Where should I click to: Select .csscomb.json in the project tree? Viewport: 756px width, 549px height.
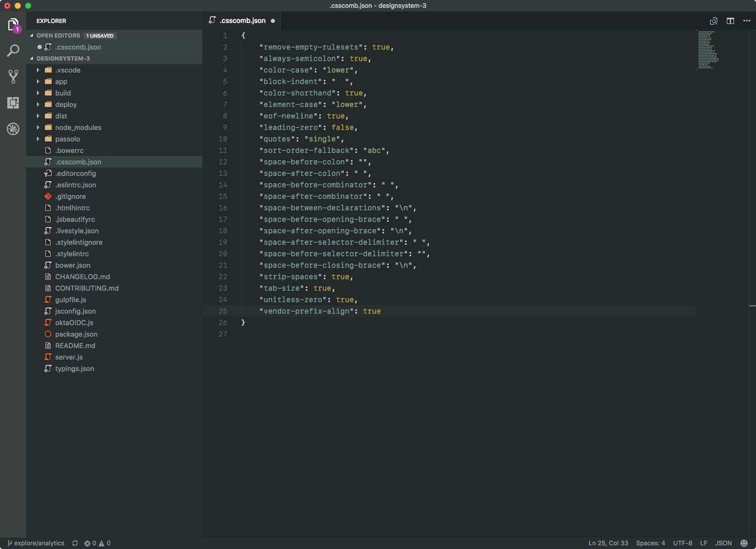pyautogui.click(x=114, y=162)
